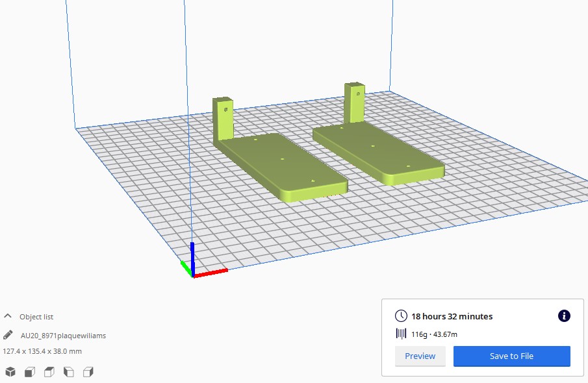Switch to the left side view
This screenshot has width=588, height=383.
69,372
